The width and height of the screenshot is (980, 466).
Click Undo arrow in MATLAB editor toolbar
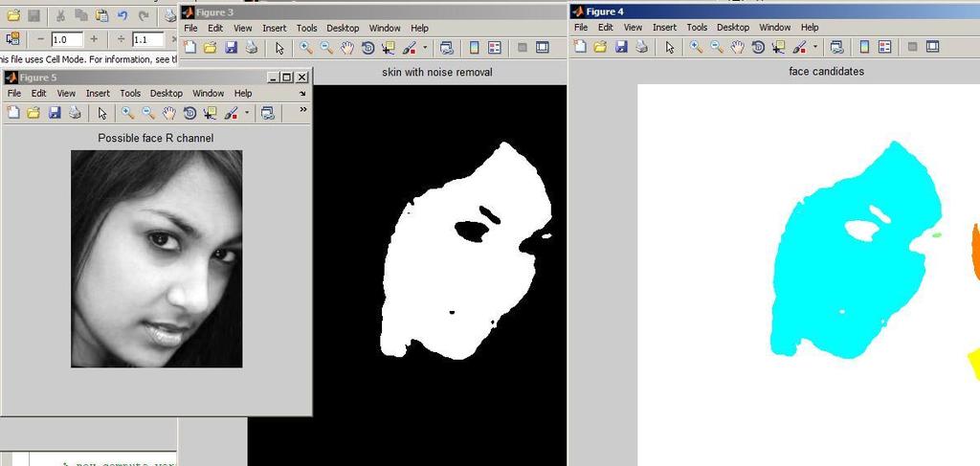click(x=122, y=16)
